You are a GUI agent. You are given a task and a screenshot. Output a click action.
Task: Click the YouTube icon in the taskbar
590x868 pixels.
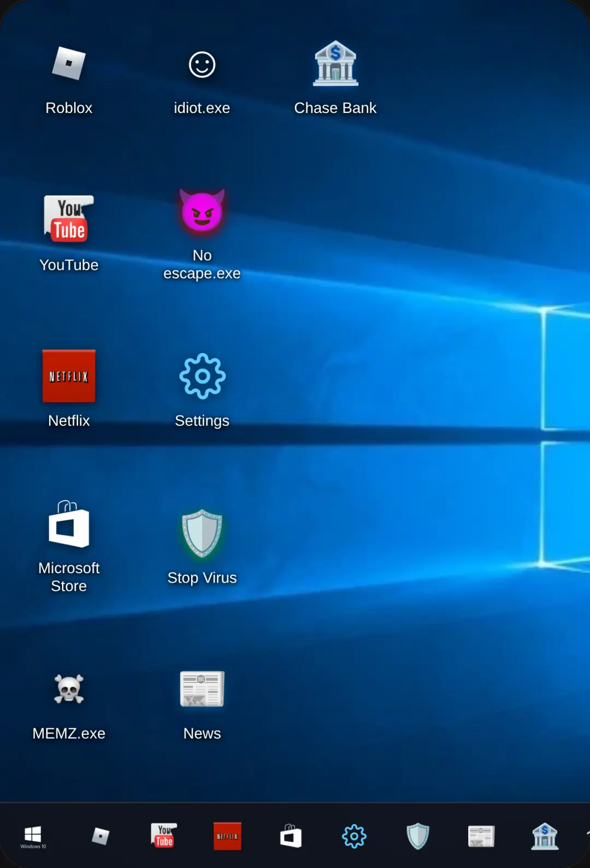(x=164, y=835)
